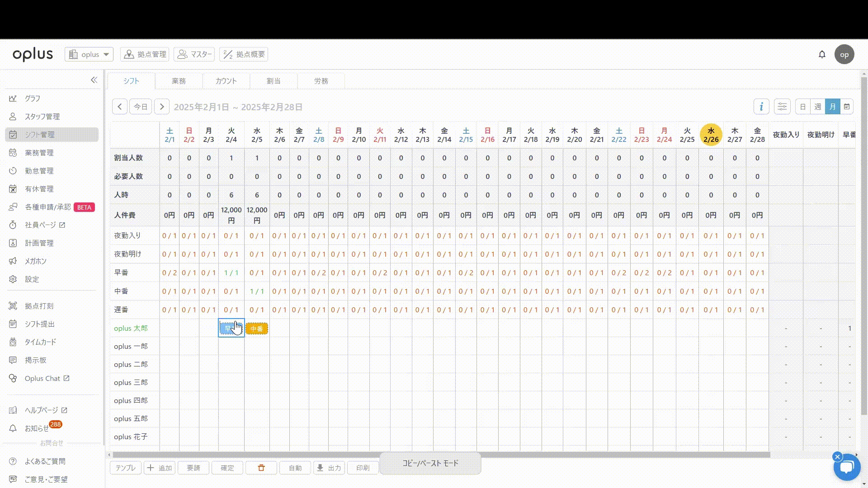Switch to the 業務 tab
Screen dimensions: 868x488
(179, 81)
